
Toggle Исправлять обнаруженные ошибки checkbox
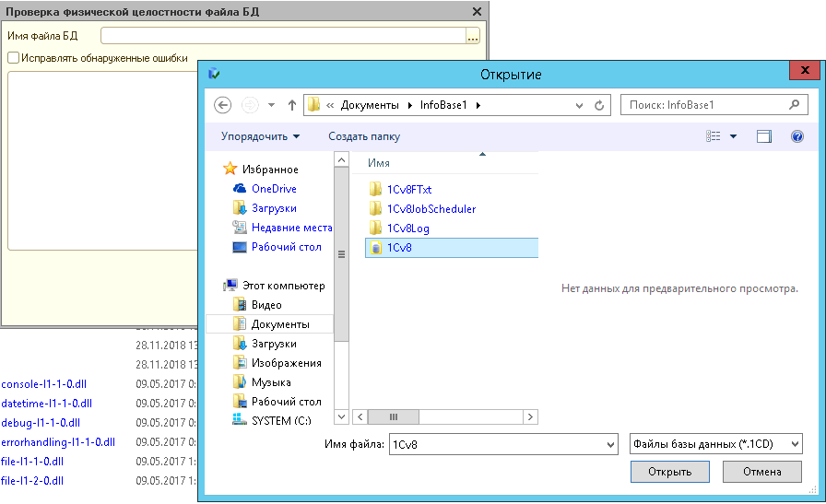point(14,58)
